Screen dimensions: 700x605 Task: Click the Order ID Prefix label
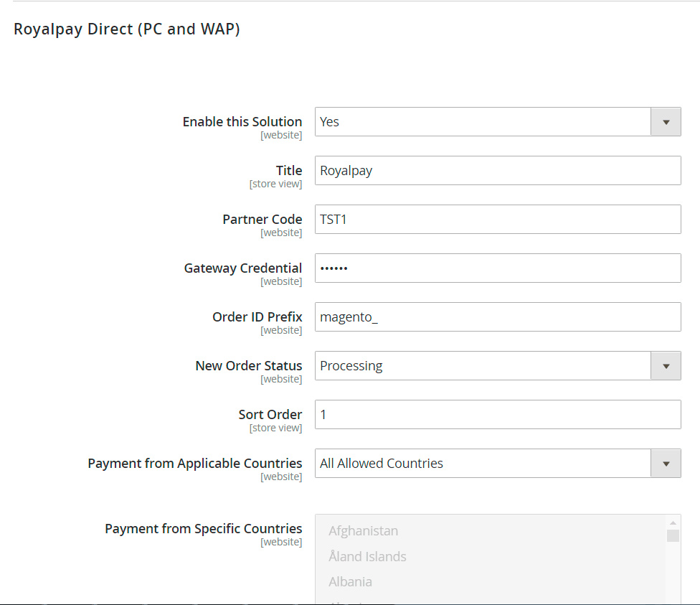tap(257, 316)
